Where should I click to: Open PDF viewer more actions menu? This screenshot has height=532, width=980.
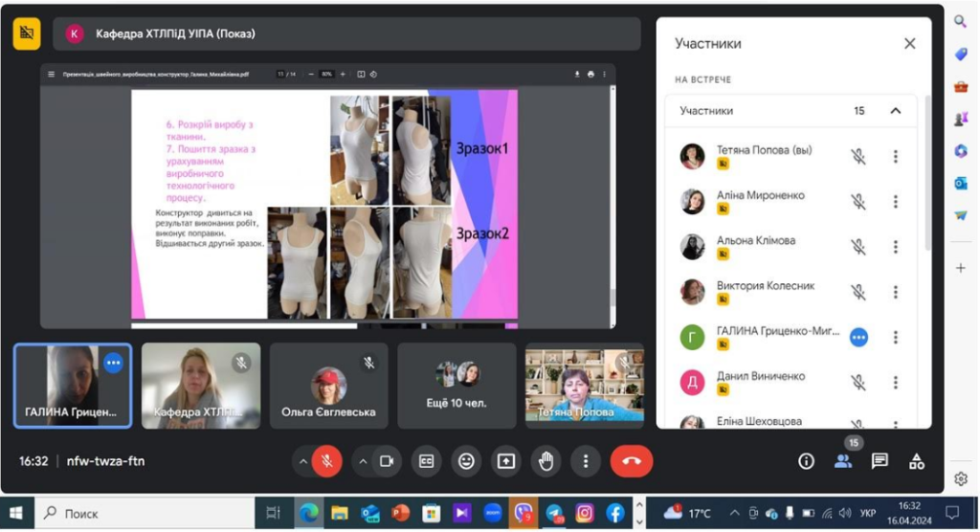tap(605, 74)
